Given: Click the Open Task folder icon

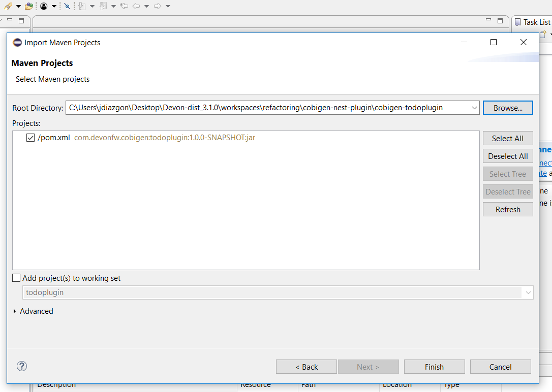Looking at the screenshot, I should coord(29,6).
